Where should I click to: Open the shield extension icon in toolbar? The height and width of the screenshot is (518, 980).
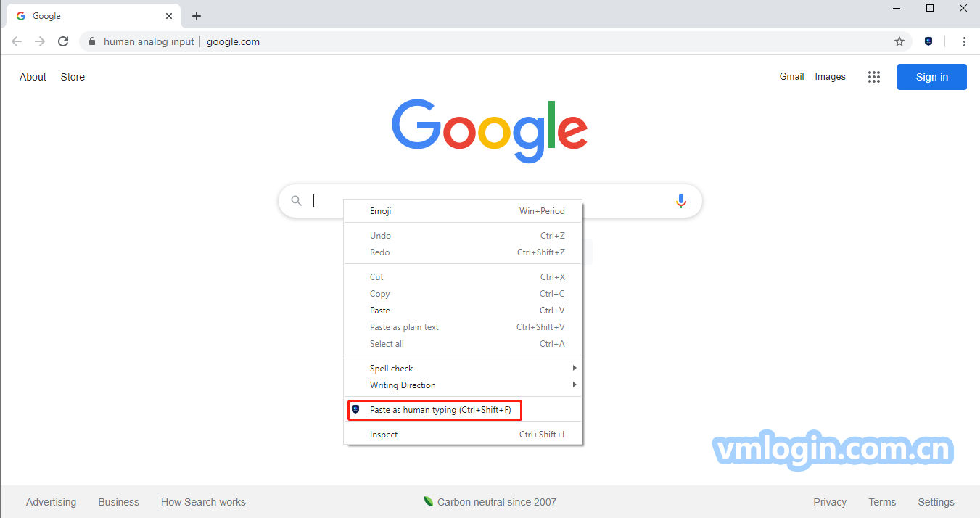coord(928,41)
